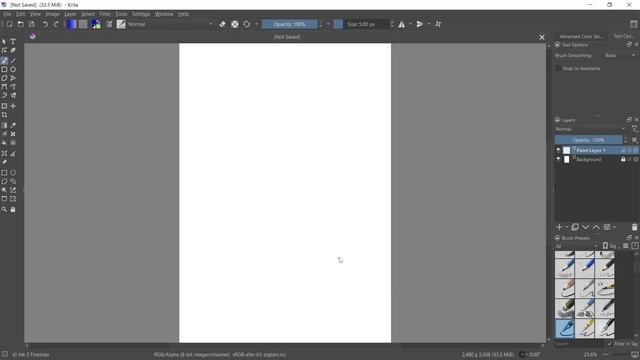The width and height of the screenshot is (640, 360).
Task: Open the Settings menu
Action: 141,14
